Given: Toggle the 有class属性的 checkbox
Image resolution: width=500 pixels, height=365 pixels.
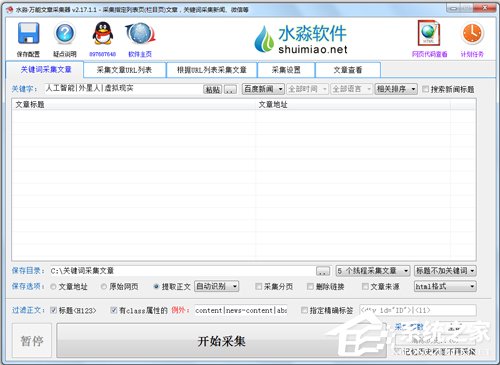Looking at the screenshot, I should (113, 310).
